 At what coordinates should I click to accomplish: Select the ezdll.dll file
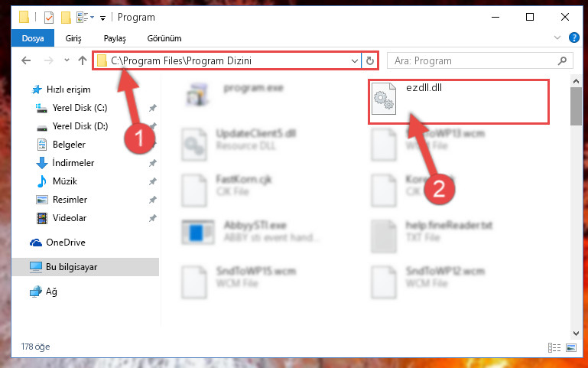(458, 101)
